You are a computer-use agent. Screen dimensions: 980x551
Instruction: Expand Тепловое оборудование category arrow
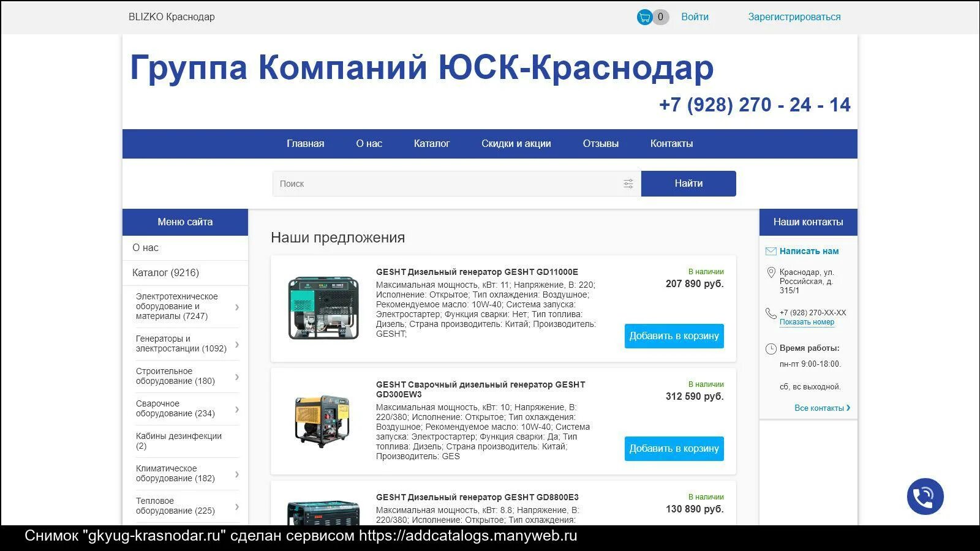point(237,506)
